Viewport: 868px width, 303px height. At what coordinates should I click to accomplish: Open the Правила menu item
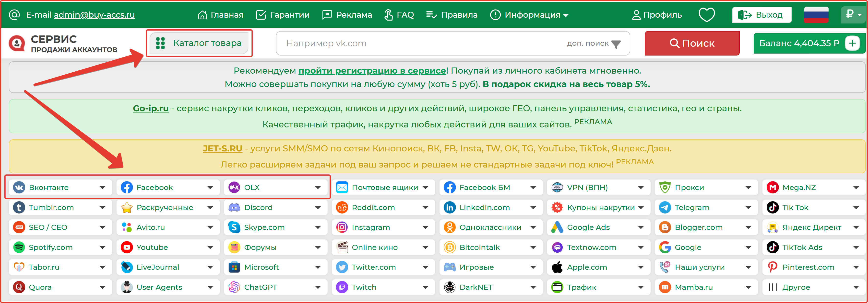pos(452,15)
